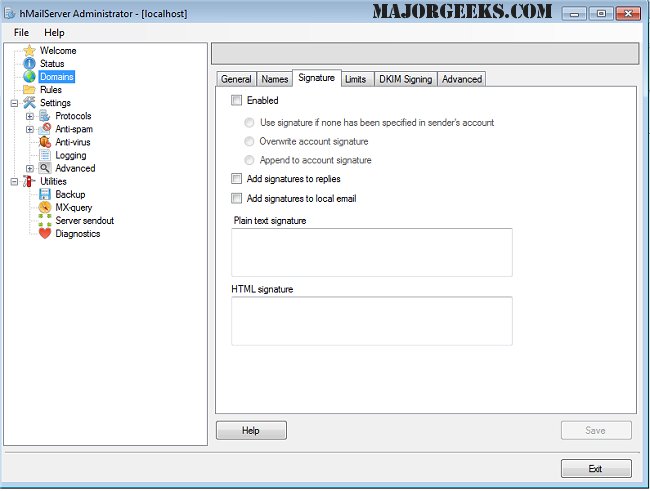Click the Anti-virus bug icon

tap(45, 142)
